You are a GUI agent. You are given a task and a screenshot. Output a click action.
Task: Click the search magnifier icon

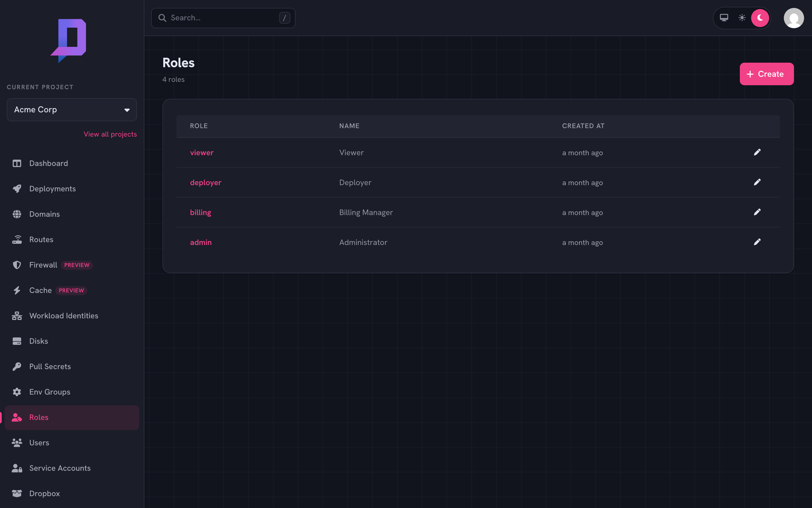coord(162,18)
